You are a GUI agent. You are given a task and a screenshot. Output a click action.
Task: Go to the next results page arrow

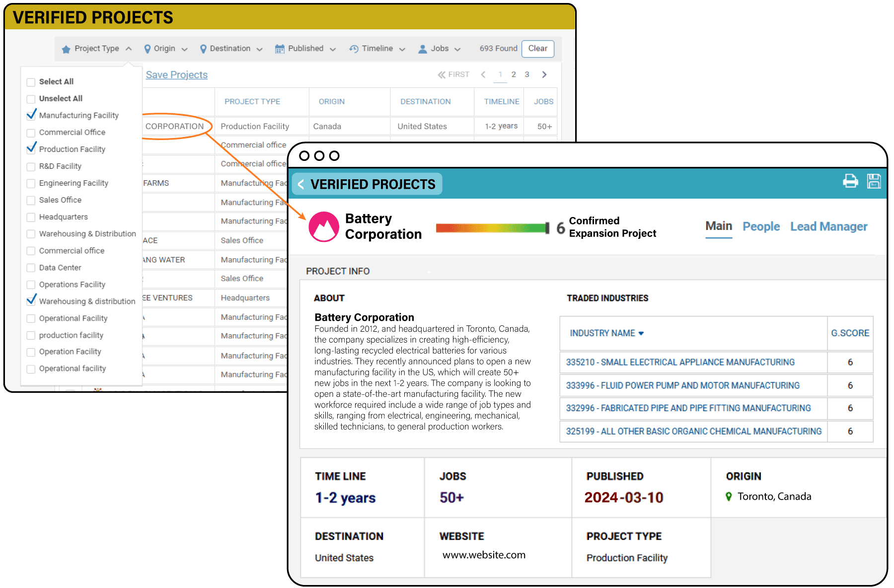click(x=544, y=74)
